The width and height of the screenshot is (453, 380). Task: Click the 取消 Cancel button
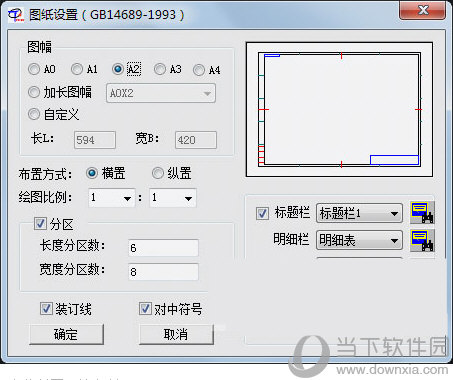click(176, 334)
